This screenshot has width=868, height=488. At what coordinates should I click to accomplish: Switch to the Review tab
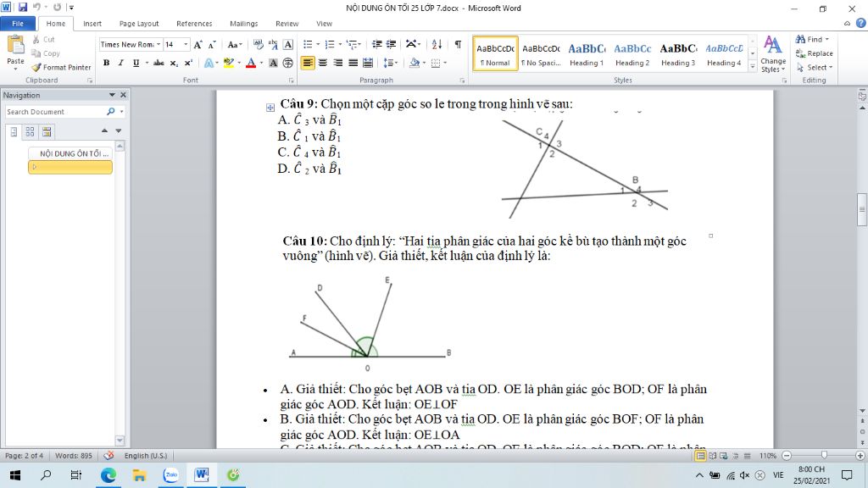[x=287, y=23]
